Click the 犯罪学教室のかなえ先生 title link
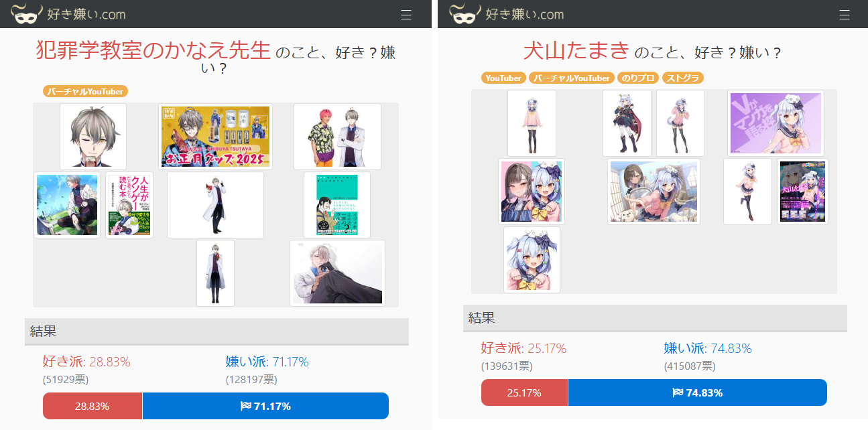Viewport: 868px width, 430px height. 153,50
